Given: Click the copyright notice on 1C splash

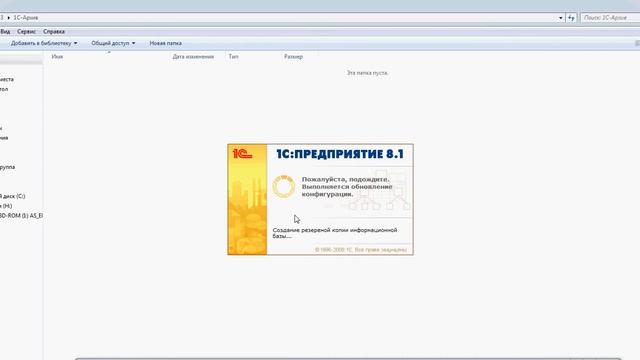Looking at the screenshot, I should pyautogui.click(x=361, y=249).
